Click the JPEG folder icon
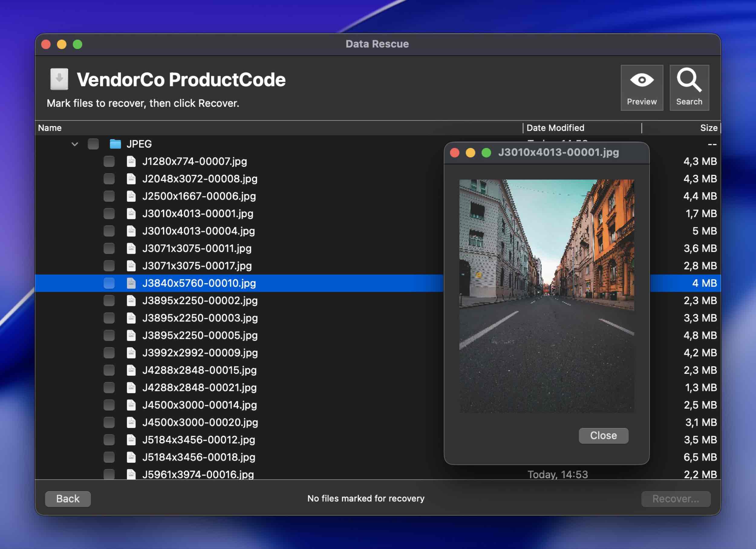This screenshot has width=756, height=549. [x=116, y=144]
